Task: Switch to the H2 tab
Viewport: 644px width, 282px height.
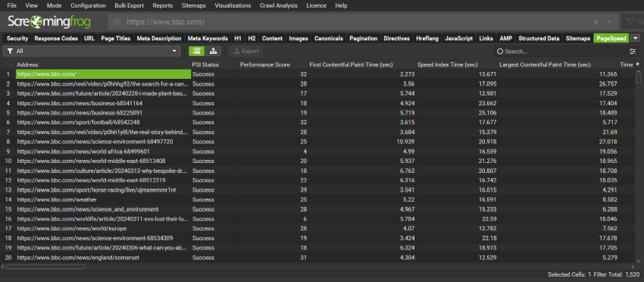Action: point(252,38)
